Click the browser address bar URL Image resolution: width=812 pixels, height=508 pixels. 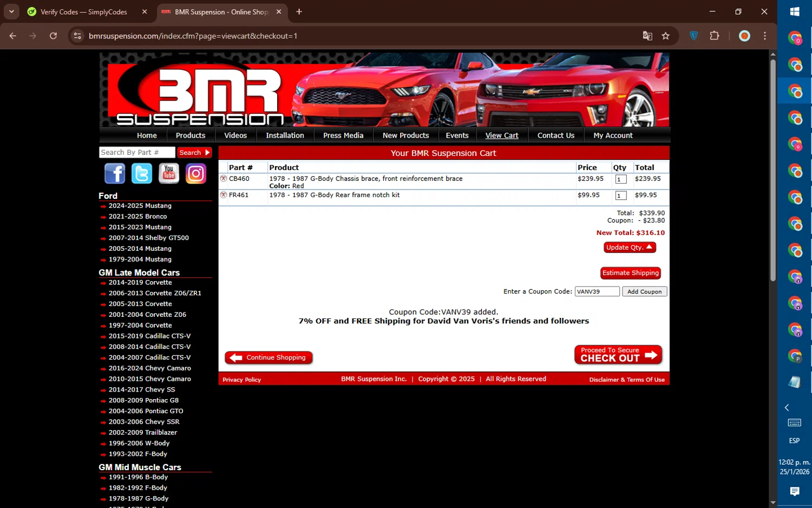coord(193,36)
